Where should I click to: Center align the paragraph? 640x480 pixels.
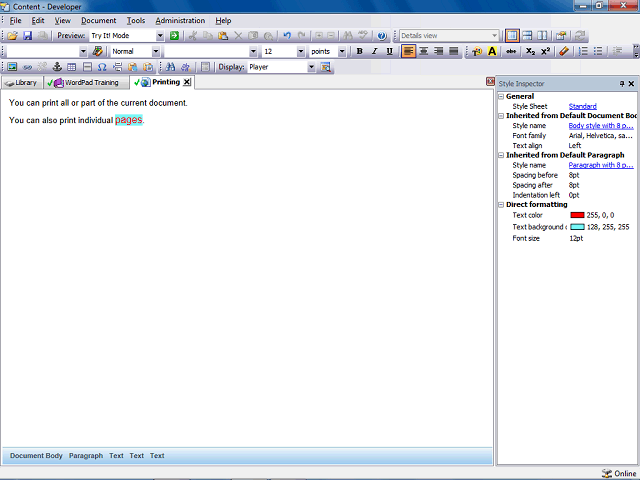point(424,51)
